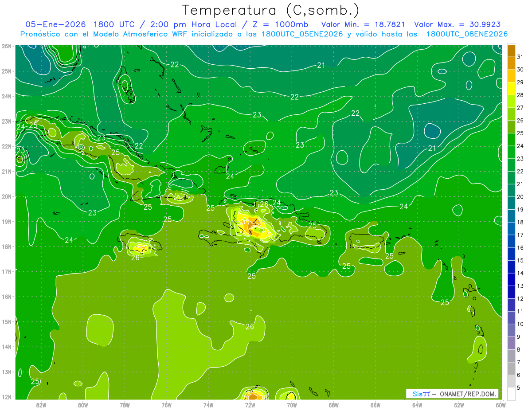Click the '1800UTC_08ENE2026' valid-until text
Viewport: 532px width, 411px height.
tap(467, 34)
